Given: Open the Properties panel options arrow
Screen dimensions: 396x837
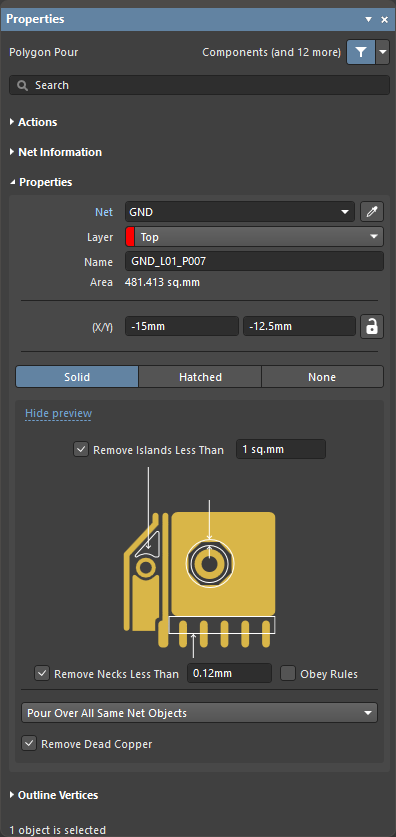Looking at the screenshot, I should click(368, 19).
